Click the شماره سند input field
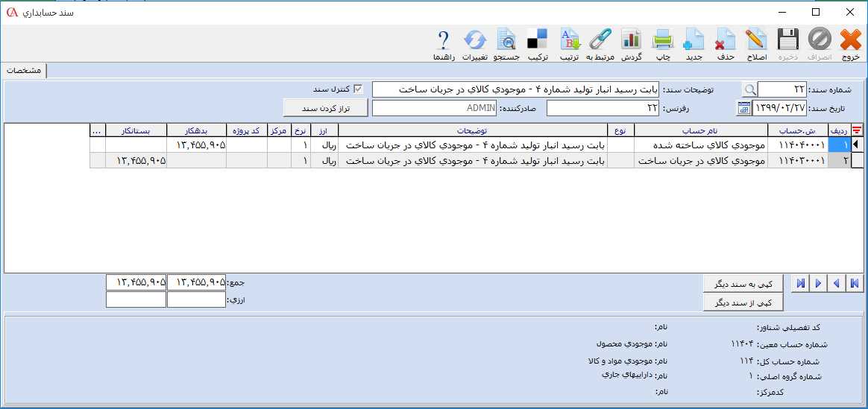 (782, 89)
